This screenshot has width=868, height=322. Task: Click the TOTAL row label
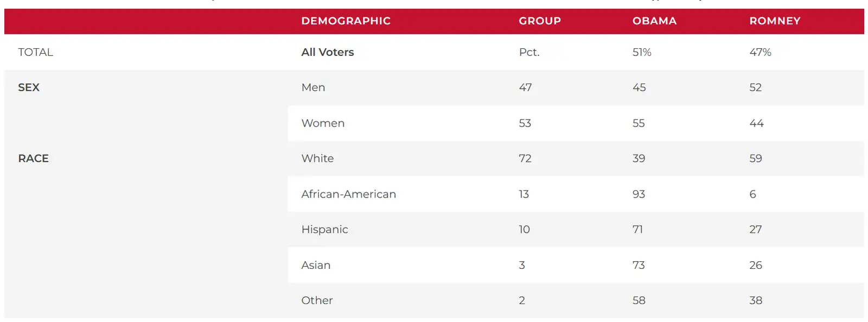tap(36, 52)
